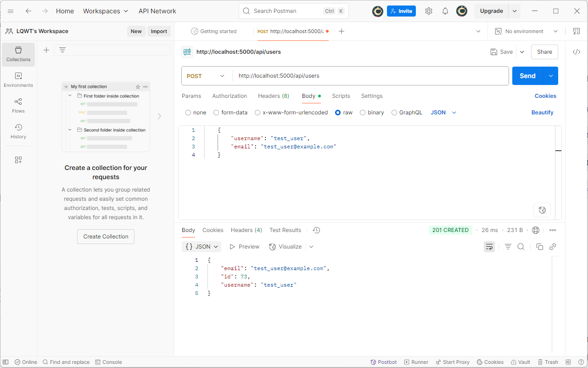The height and width of the screenshot is (368, 588).
Task: Open the Flows sidebar panel
Action: click(x=18, y=106)
